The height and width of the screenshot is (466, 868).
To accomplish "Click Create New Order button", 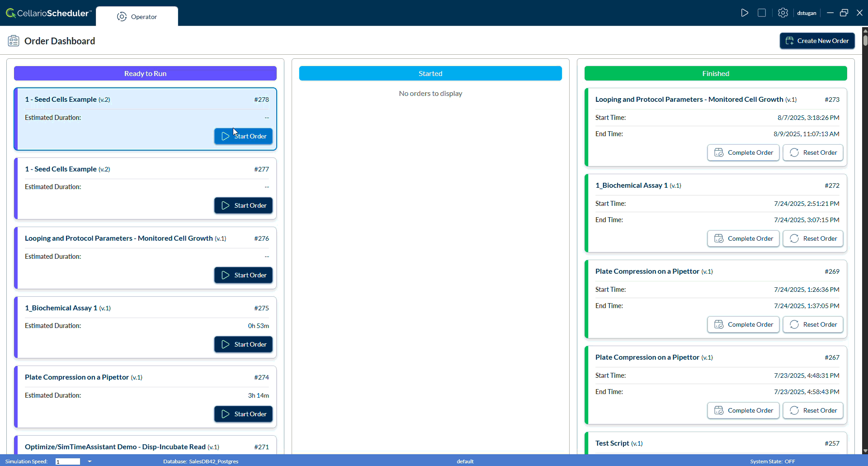I will coord(817,41).
